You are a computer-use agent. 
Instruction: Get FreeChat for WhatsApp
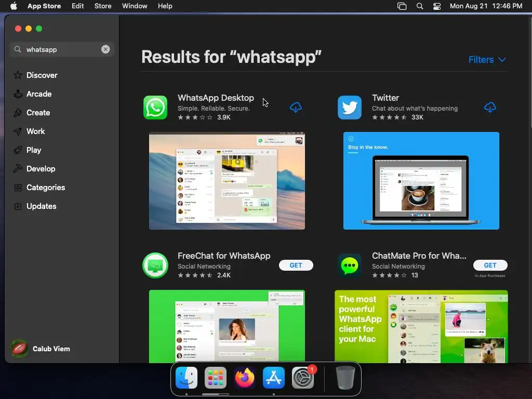296,265
